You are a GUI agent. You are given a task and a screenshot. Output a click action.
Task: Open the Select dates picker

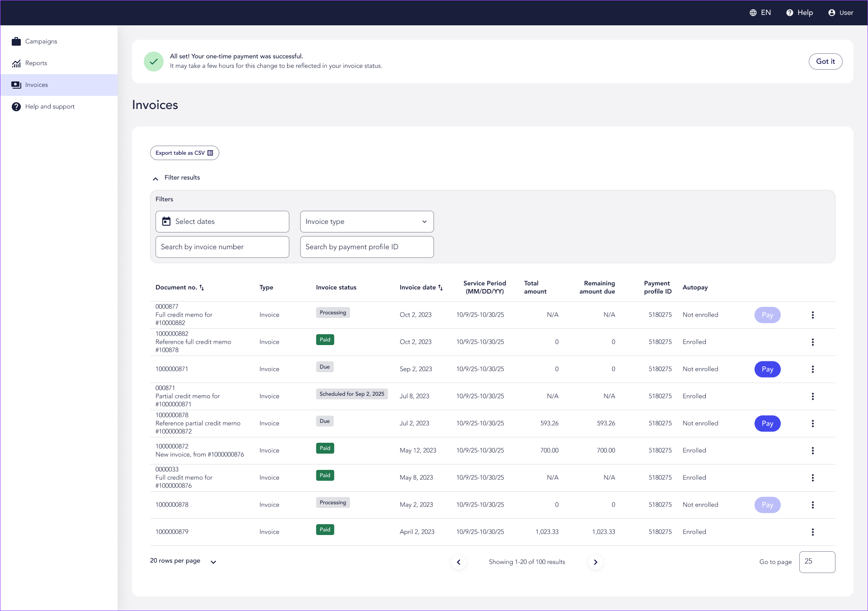[222, 222]
